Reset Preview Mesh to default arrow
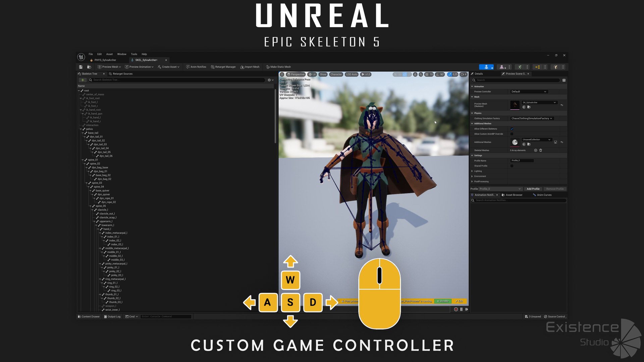Screen dimensions: 644x362 [562, 105]
